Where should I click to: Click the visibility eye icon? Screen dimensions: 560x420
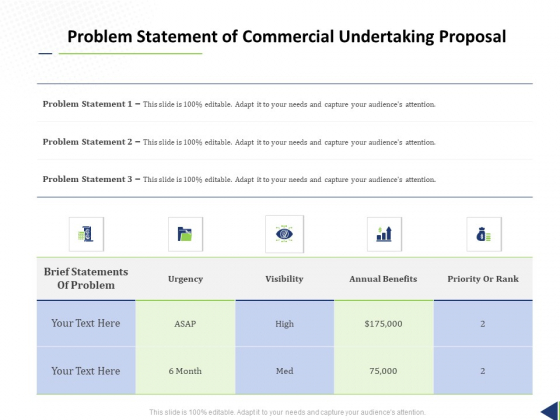284,234
